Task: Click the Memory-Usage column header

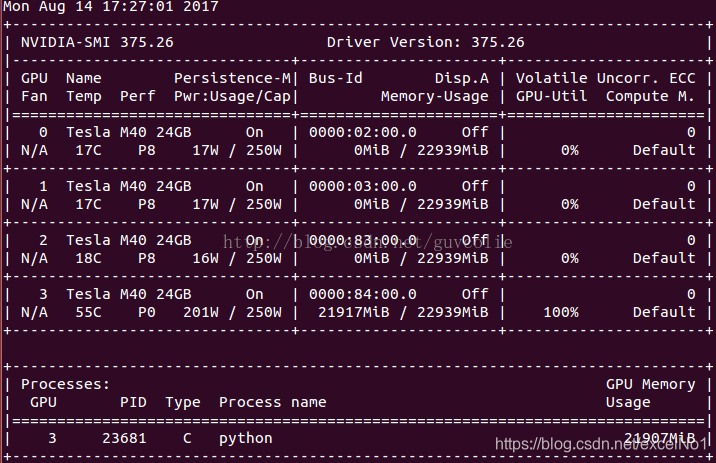Action: pyautogui.click(x=435, y=96)
